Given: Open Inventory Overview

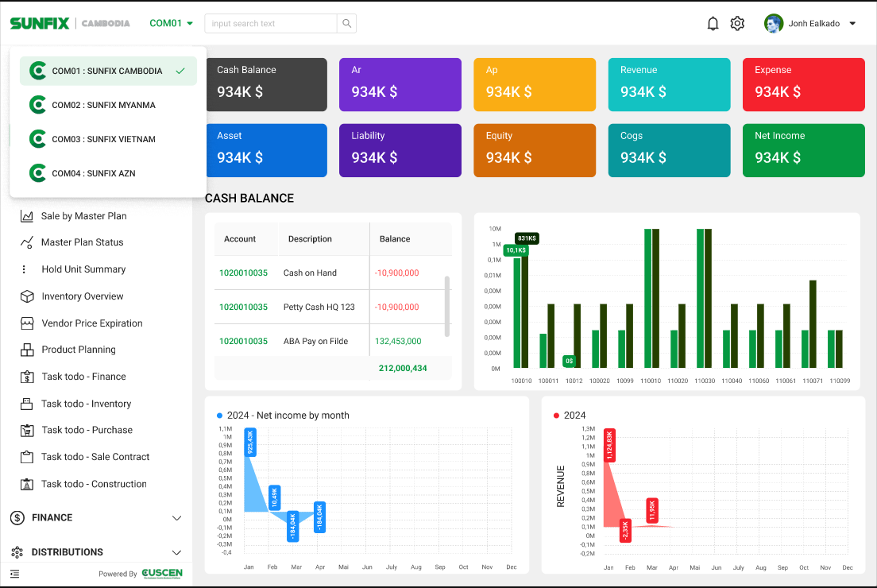Looking at the screenshot, I should 83,296.
